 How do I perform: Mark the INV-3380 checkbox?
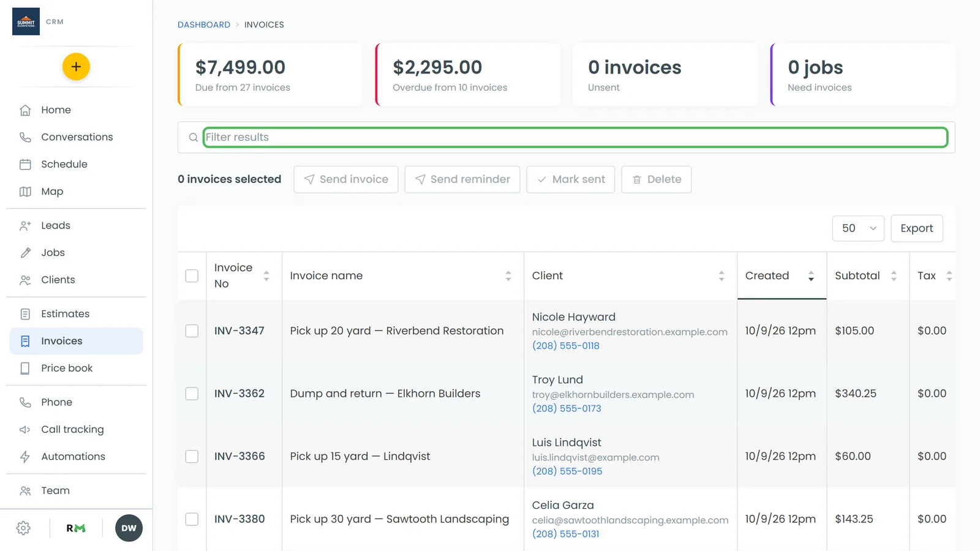tap(192, 519)
